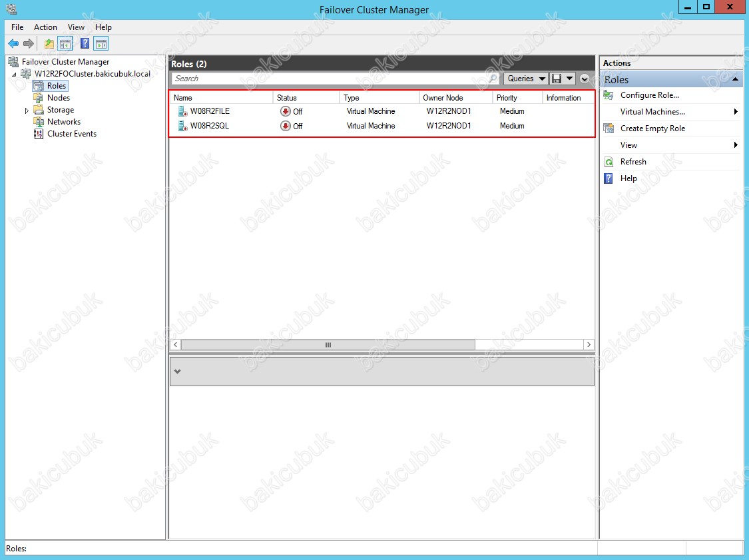Click Medium priority of W08R2FILE row
This screenshot has width=749, height=560.
coord(512,111)
